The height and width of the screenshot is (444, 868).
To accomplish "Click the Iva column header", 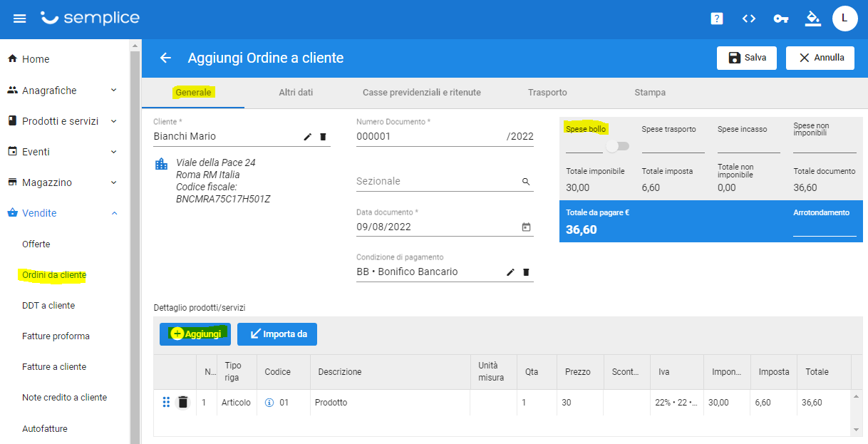I will (676, 372).
